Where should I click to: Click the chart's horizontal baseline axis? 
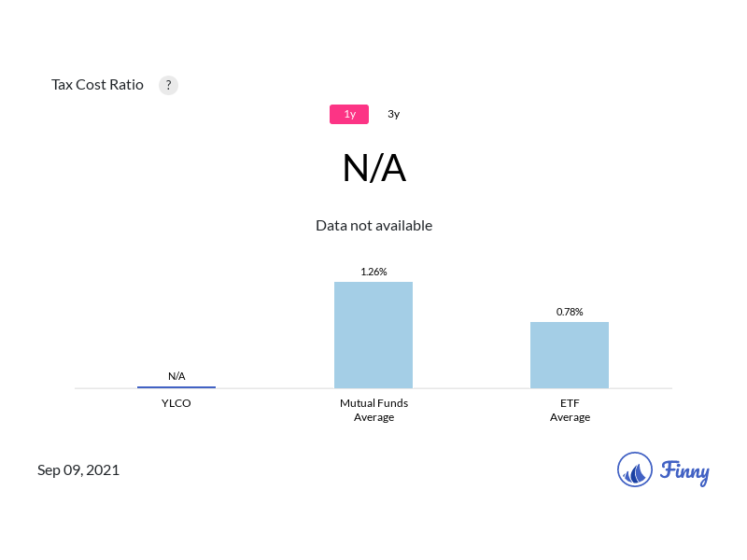[271, 388]
